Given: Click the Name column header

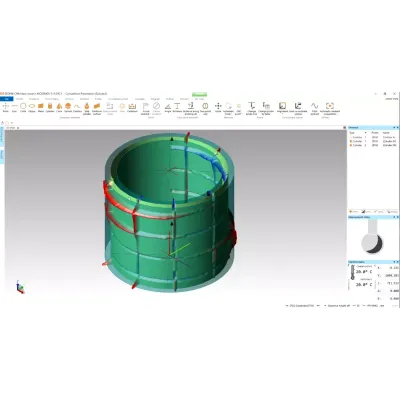Looking at the screenshot, I should (387, 133).
